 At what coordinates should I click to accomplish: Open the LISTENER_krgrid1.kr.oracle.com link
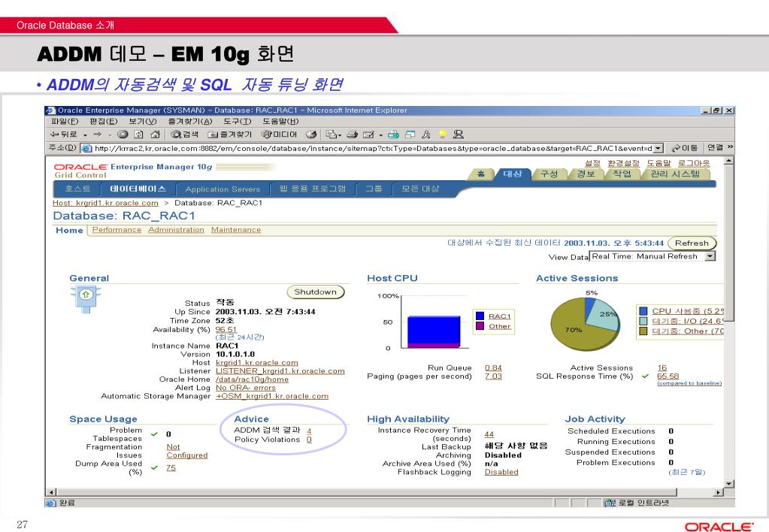pyautogui.click(x=280, y=371)
